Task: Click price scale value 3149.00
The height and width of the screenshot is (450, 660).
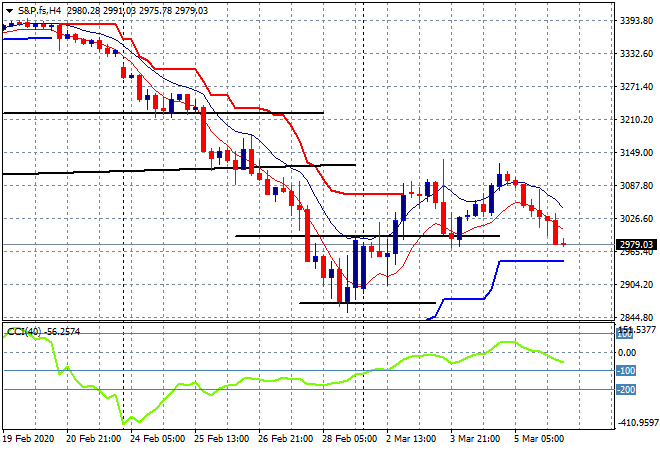Action: click(636, 152)
